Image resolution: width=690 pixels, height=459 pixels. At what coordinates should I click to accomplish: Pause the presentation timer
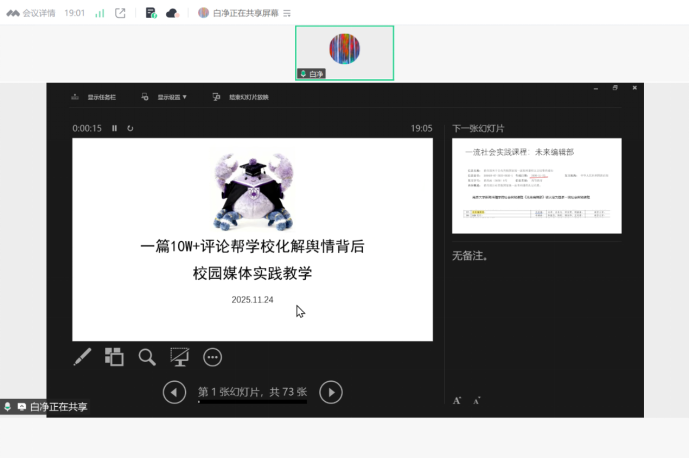114,128
